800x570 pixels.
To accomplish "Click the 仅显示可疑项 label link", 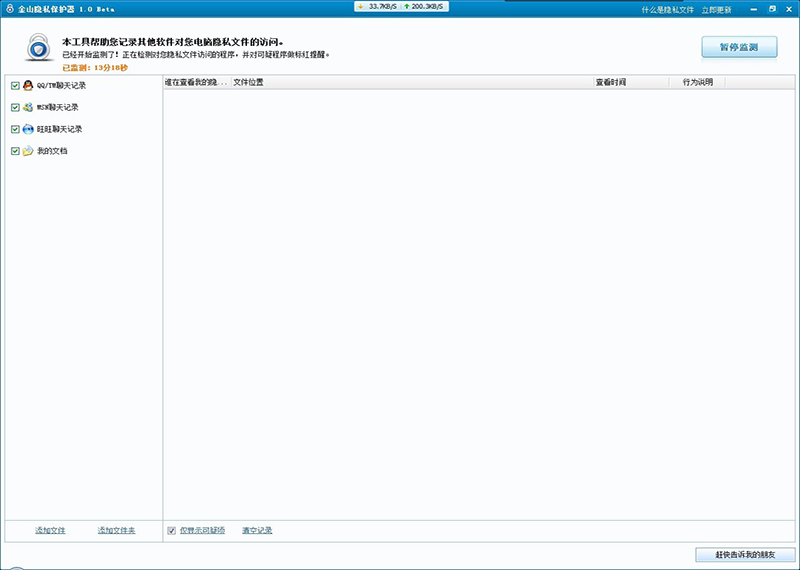I will [203, 531].
